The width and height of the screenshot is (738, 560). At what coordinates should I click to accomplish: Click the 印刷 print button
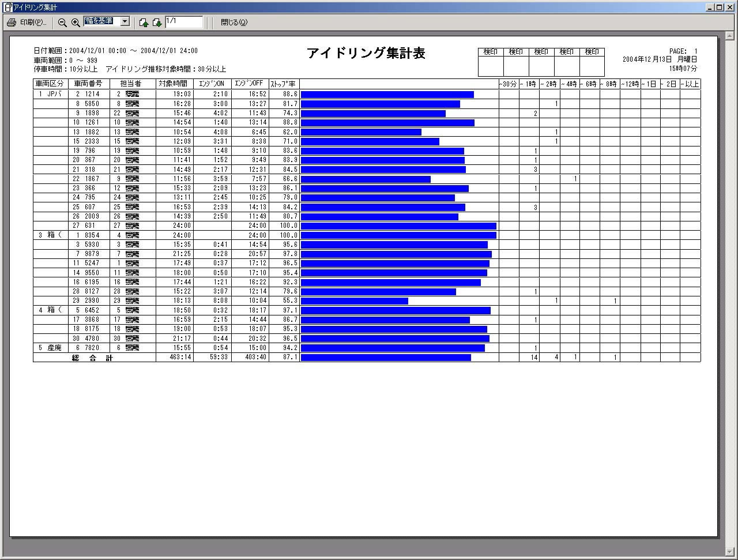[27, 22]
